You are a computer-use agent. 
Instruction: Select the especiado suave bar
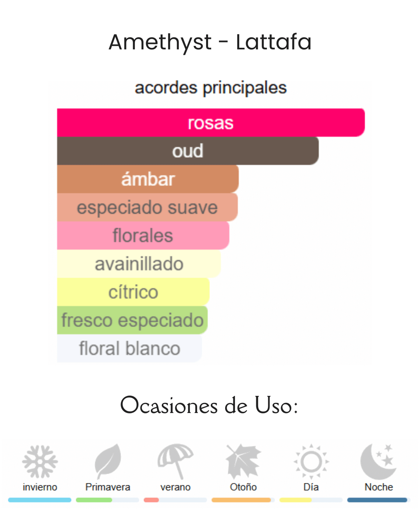pos(147,207)
